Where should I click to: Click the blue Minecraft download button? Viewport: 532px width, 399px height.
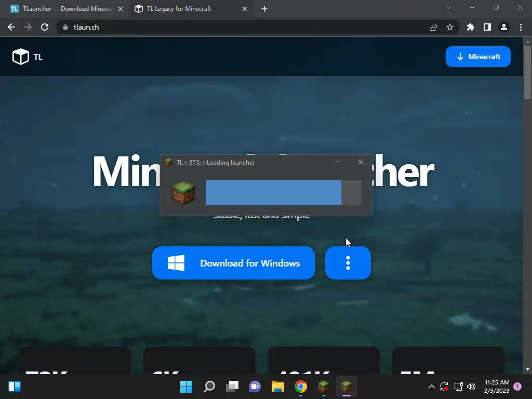click(478, 57)
